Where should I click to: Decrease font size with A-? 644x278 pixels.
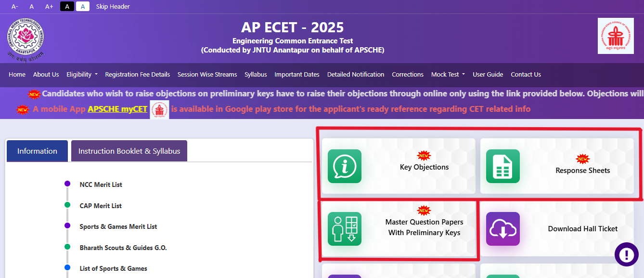[15, 6]
